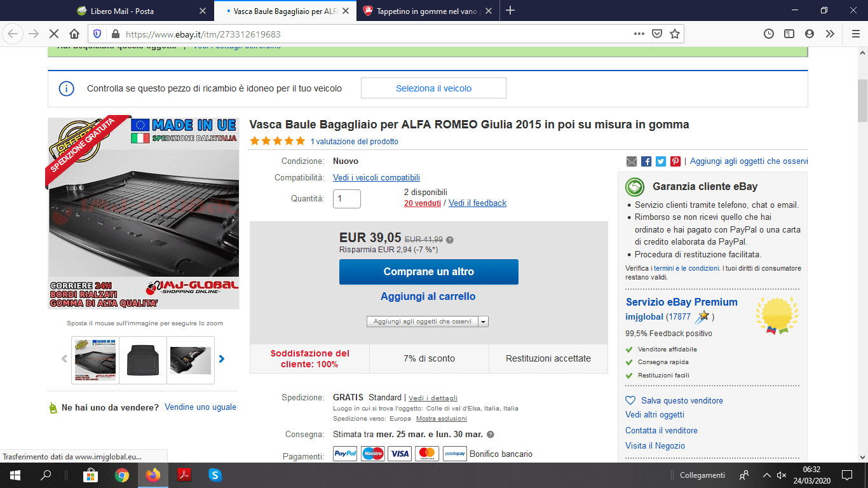The width and height of the screenshot is (868, 488).
Task: Click heart icon to save seller
Action: coord(630,400)
